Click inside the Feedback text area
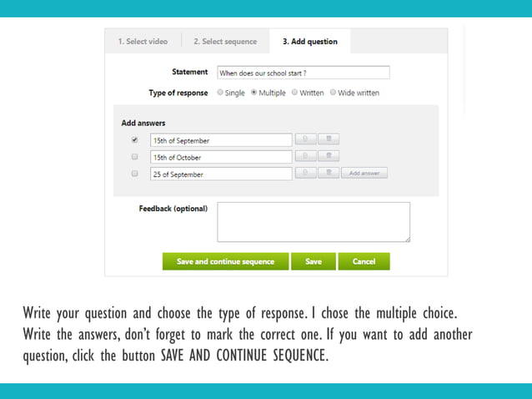The width and height of the screenshot is (532, 399). tap(314, 222)
